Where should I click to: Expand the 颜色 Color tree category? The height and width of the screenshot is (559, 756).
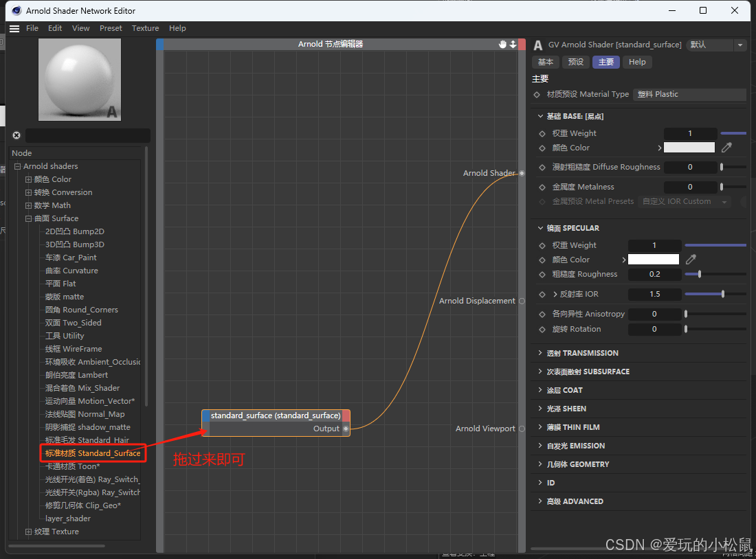pos(28,179)
